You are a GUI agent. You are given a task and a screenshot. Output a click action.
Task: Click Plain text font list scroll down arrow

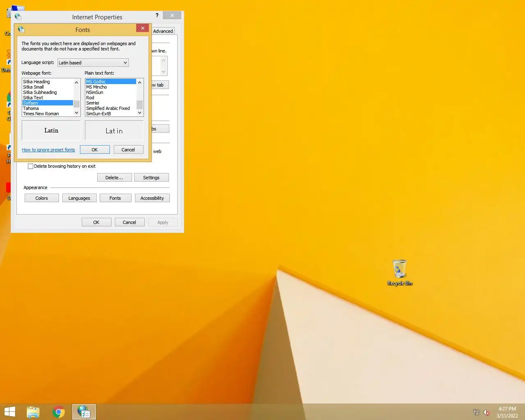click(139, 113)
